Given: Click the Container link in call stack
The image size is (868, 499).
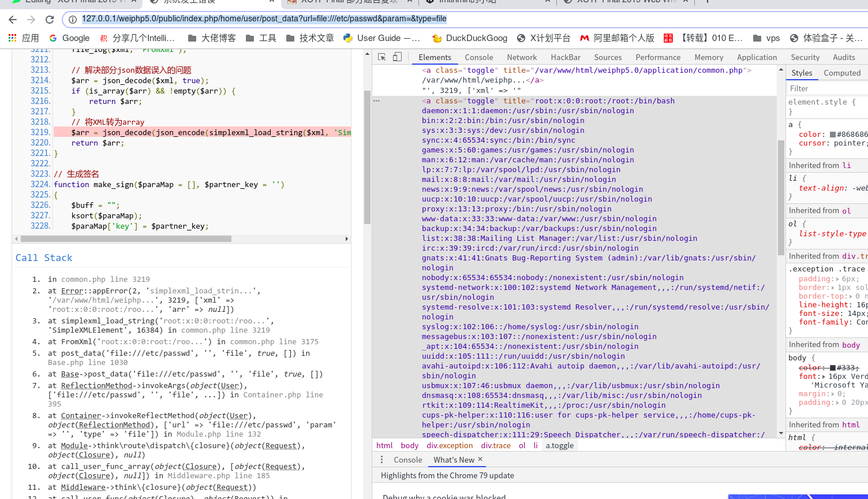Looking at the screenshot, I should (81, 415).
